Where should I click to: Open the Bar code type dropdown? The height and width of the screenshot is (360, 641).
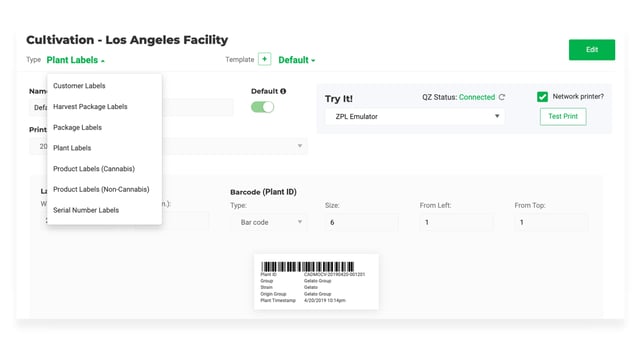coord(270,222)
